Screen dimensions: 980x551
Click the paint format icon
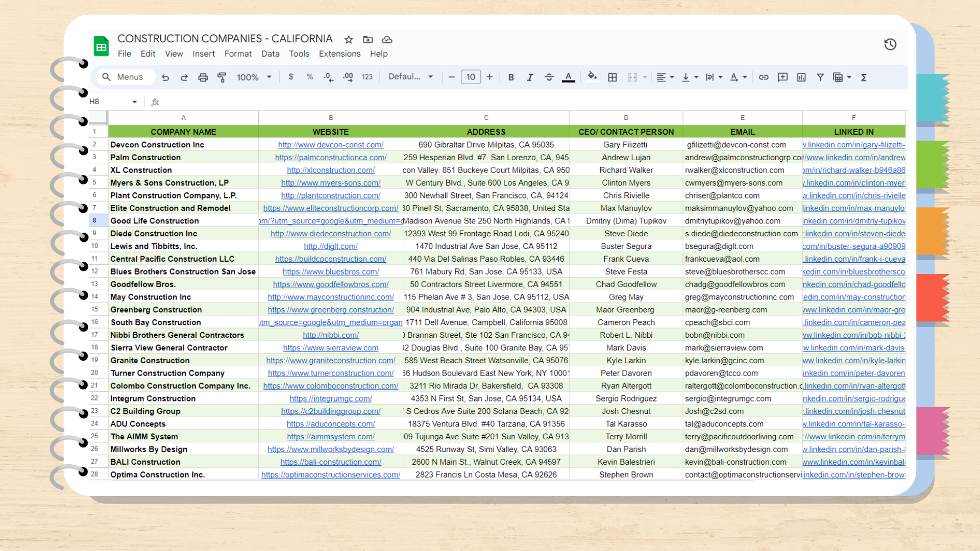click(x=222, y=78)
